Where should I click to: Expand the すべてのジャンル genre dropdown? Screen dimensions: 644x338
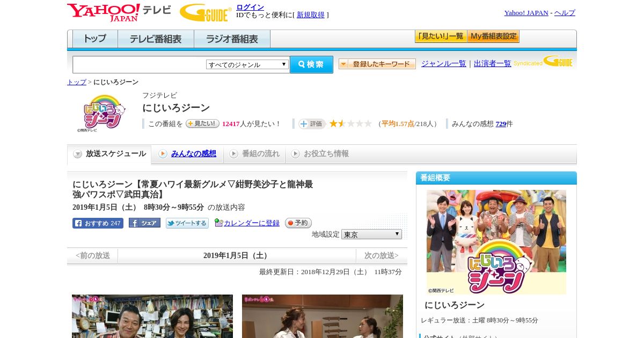pos(247,64)
